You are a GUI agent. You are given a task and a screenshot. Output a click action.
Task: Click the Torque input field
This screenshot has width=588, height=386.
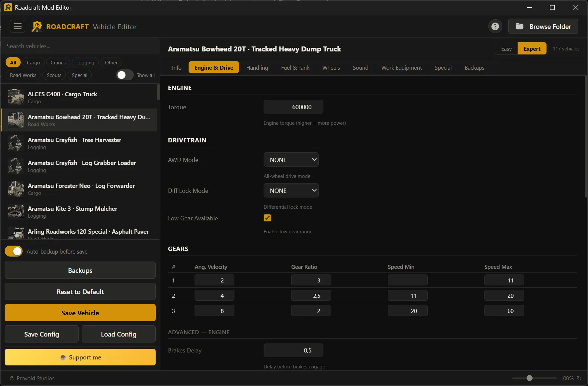coord(293,107)
